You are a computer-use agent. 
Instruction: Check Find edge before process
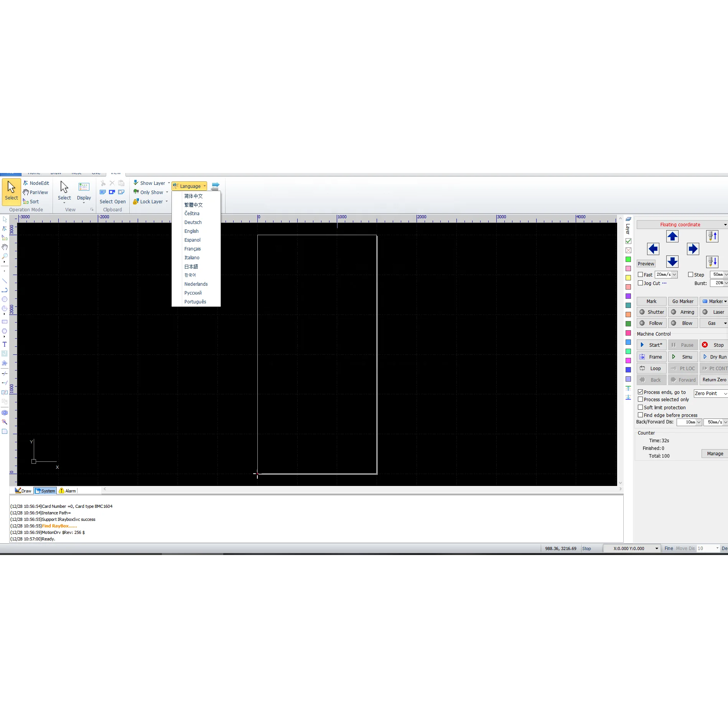(640, 415)
